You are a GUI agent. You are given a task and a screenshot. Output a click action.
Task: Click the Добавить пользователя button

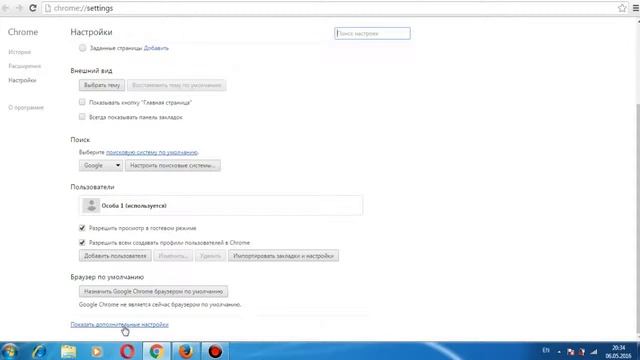115,256
